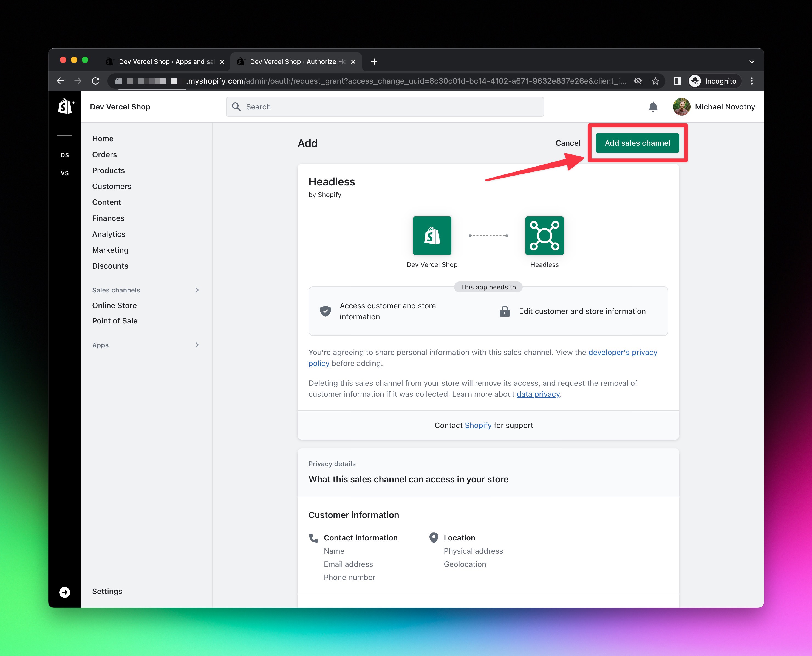Reload the current page
Image resolution: width=812 pixels, height=656 pixels.
[x=95, y=81]
